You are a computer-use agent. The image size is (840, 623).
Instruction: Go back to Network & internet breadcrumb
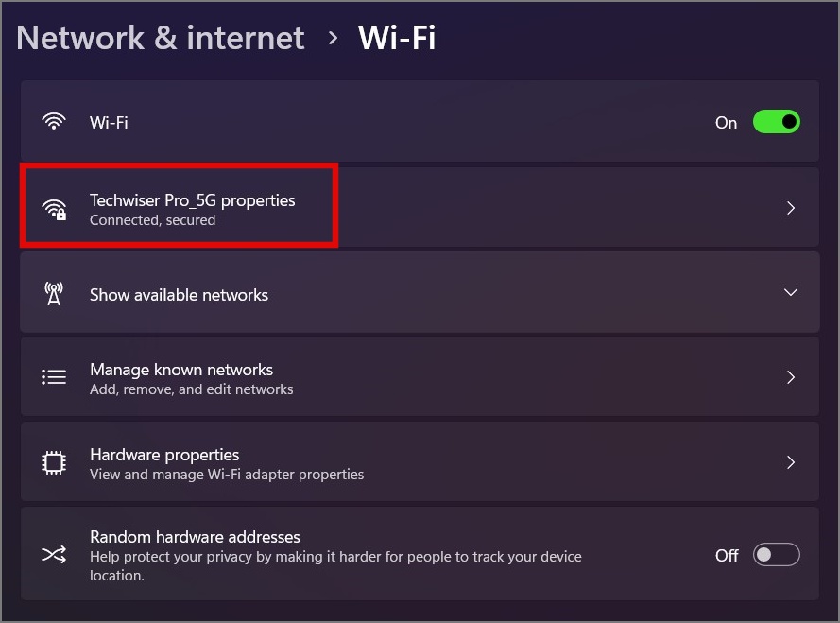(161, 38)
